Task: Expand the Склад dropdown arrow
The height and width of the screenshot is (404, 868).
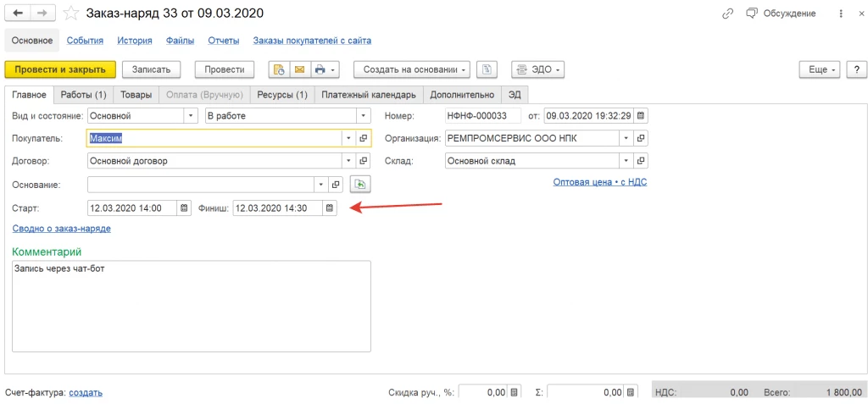Action: 626,161
